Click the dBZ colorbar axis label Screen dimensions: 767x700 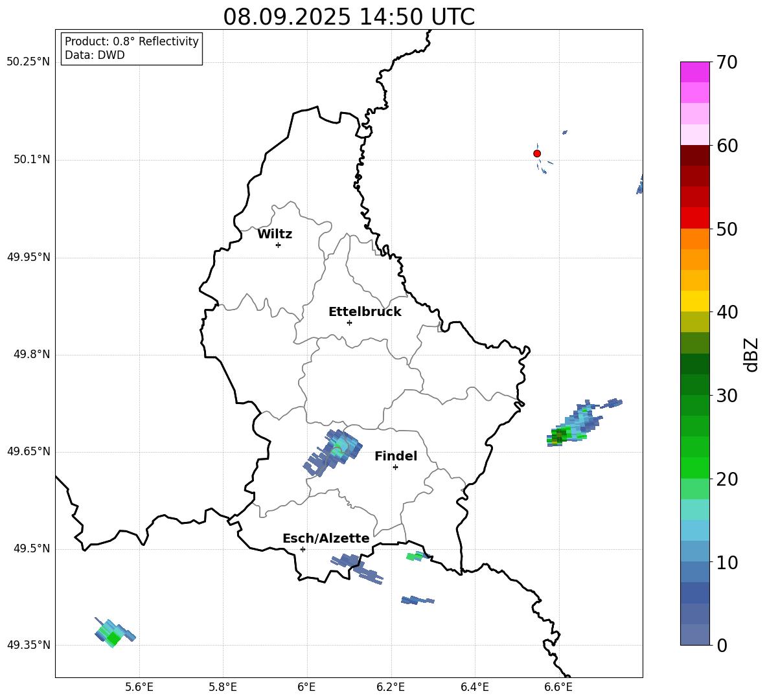coord(751,355)
